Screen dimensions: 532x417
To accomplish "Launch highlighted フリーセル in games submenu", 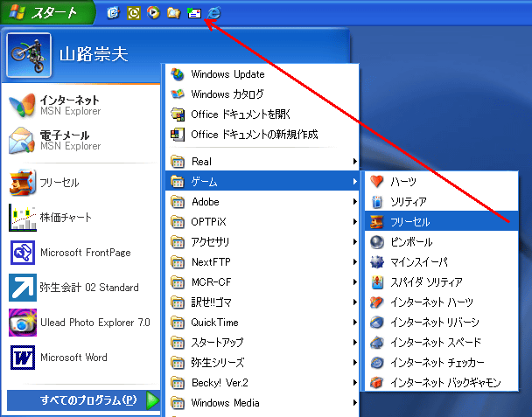I will 441,222.
